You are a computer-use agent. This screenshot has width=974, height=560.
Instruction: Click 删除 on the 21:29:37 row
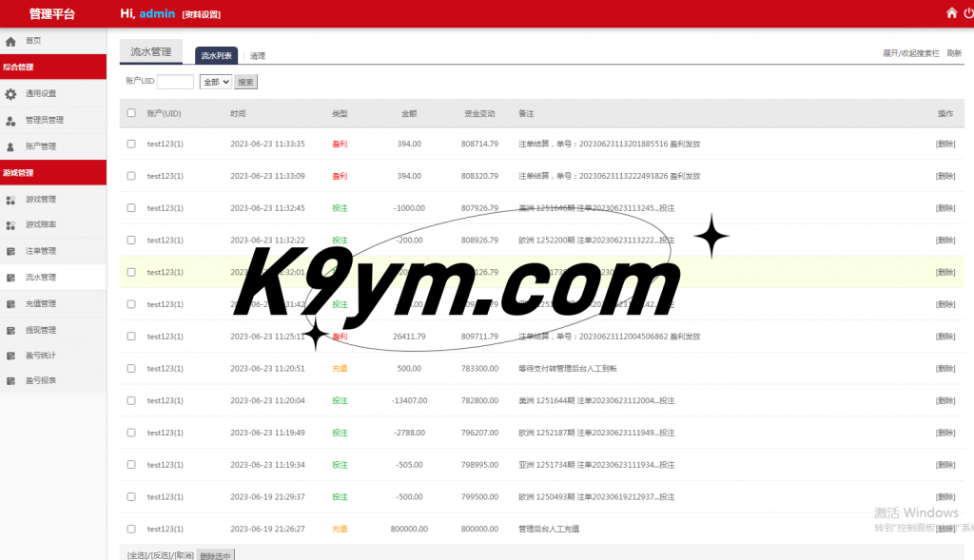pos(945,496)
